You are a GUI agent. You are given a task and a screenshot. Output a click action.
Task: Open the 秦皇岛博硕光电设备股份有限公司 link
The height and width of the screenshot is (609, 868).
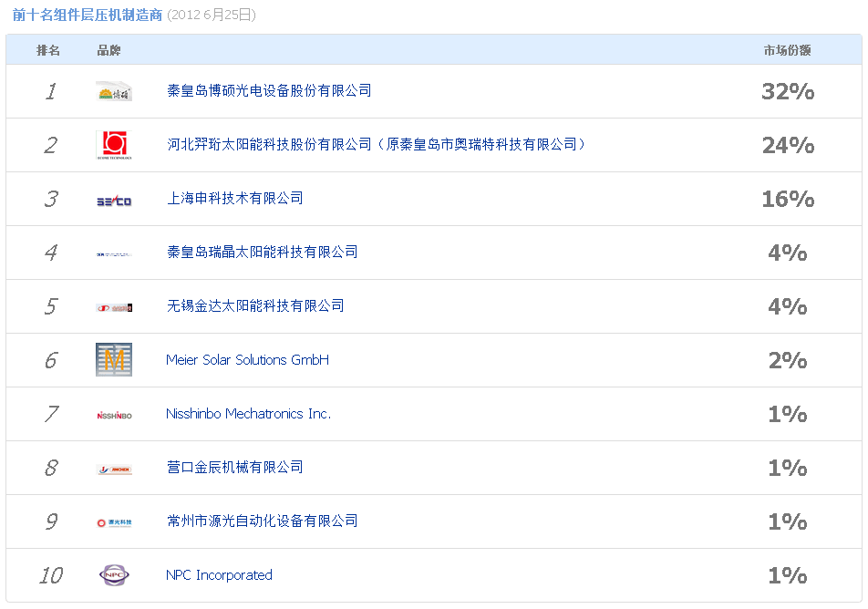point(269,91)
